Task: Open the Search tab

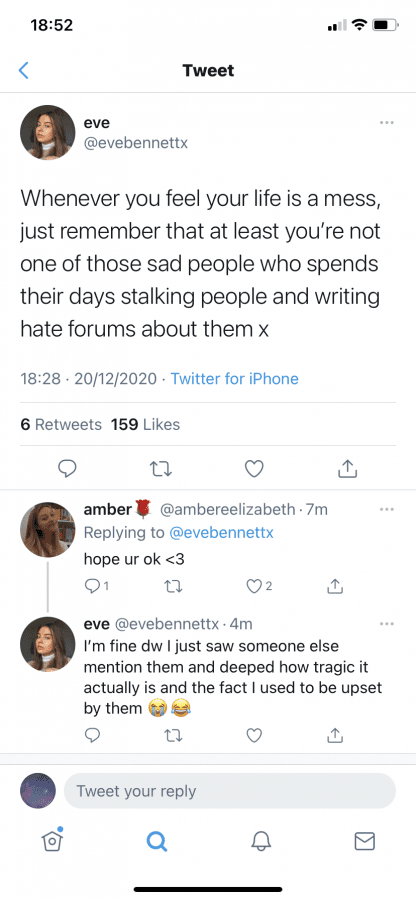Action: pos(156,841)
